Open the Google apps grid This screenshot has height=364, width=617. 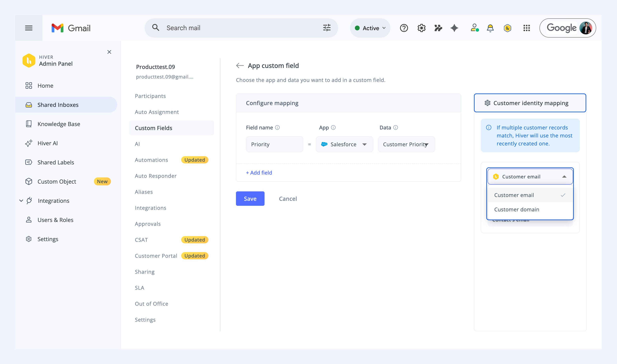[x=526, y=28]
